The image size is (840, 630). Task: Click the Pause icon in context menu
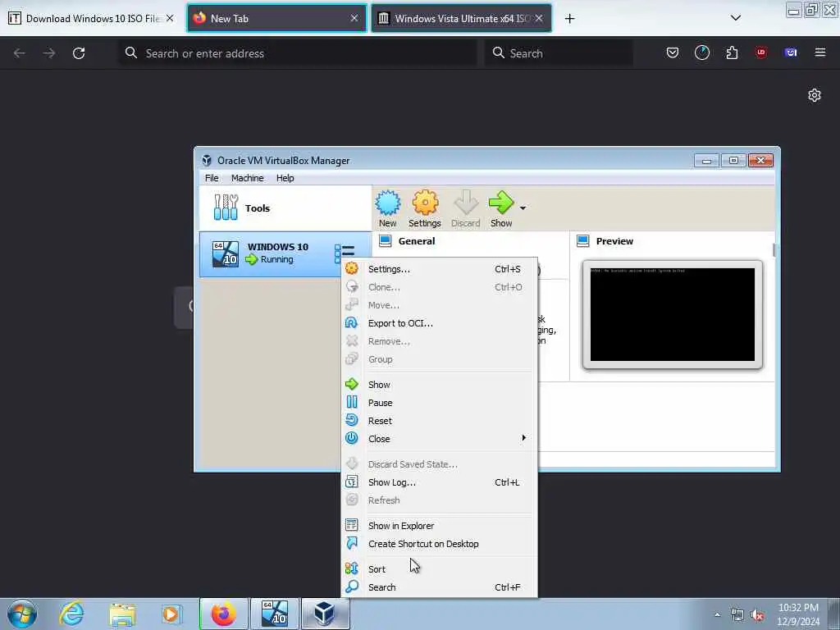(352, 402)
